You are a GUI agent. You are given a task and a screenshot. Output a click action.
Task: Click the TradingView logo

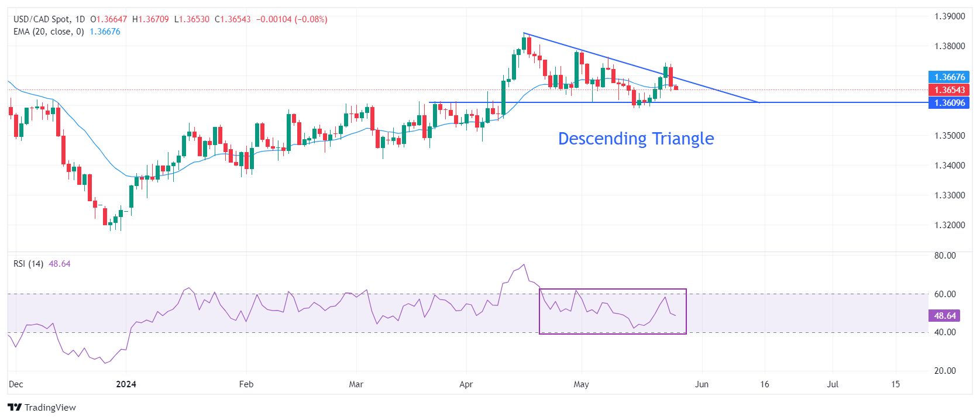pyautogui.click(x=42, y=408)
